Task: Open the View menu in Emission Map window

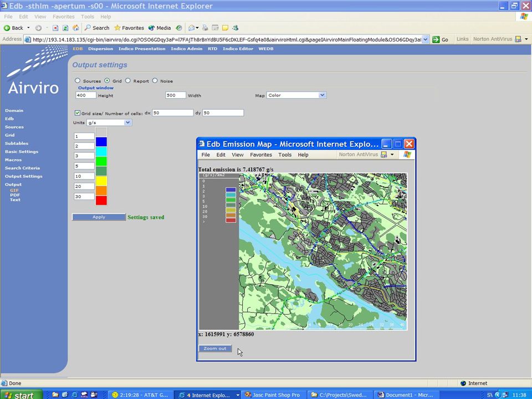Action: coord(238,155)
